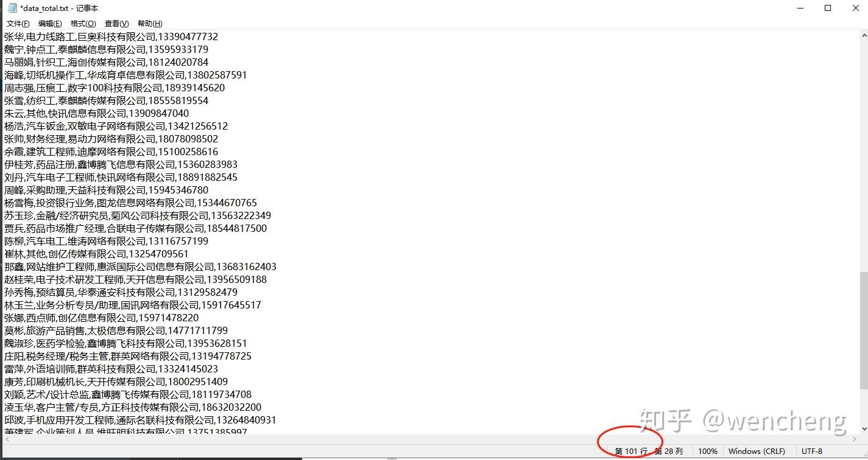Click the line starting with 林玉兰,业务分析专员
Image resolution: width=868 pixels, height=460 pixels.
click(133, 305)
